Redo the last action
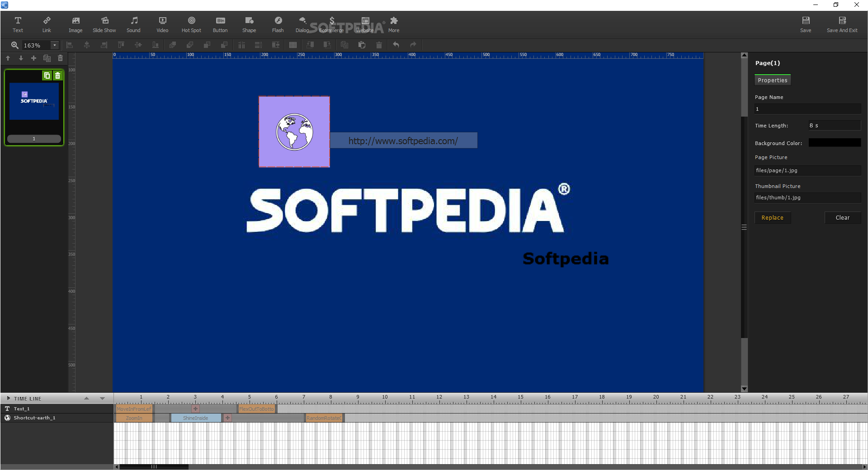The width and height of the screenshot is (868, 470). click(413, 45)
